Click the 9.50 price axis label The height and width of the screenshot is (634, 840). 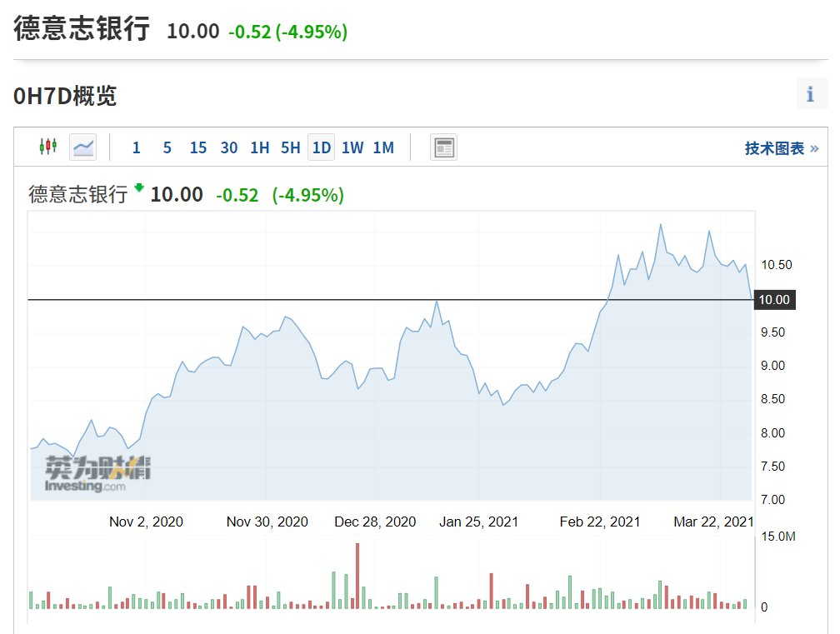coord(772,332)
